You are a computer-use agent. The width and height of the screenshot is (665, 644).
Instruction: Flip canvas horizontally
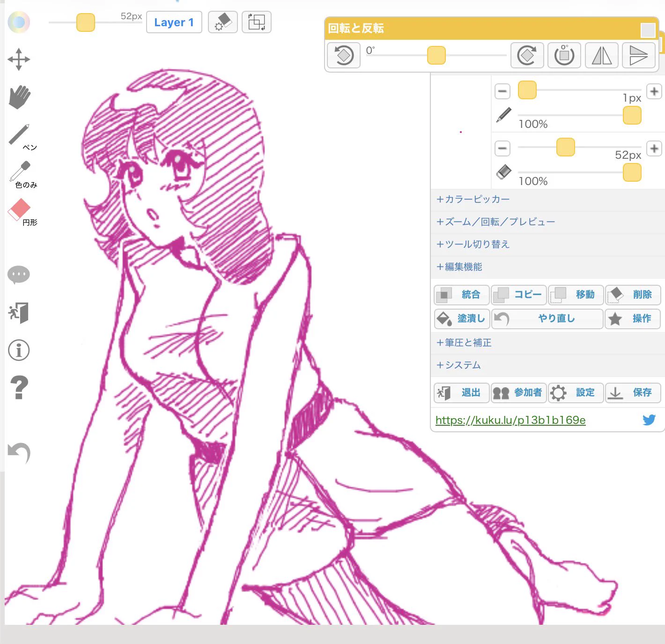pyautogui.click(x=602, y=55)
